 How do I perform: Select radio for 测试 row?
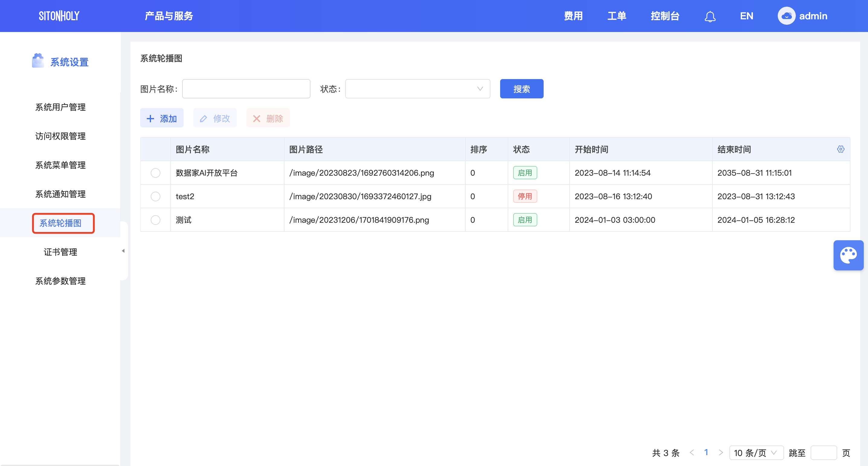155,220
